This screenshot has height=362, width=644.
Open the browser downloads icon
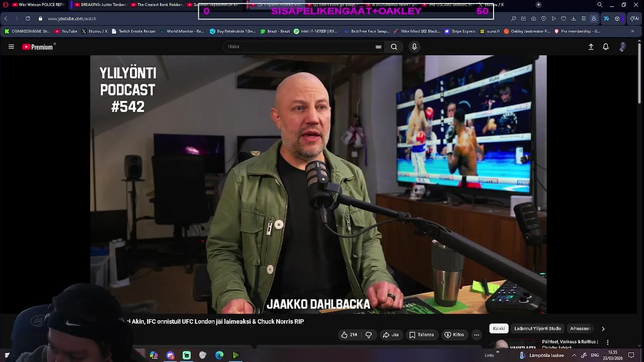(x=574, y=19)
